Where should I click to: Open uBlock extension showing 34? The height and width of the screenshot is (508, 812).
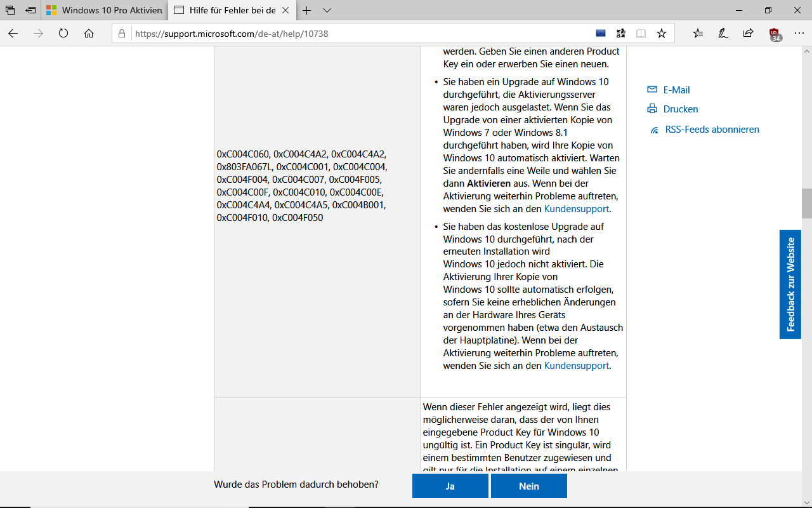(x=775, y=34)
